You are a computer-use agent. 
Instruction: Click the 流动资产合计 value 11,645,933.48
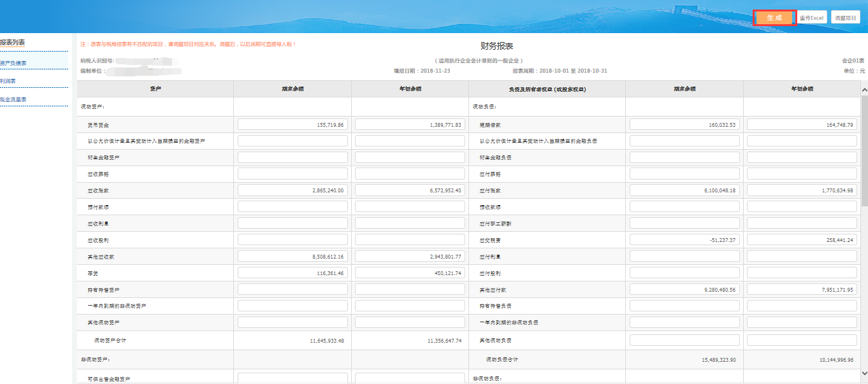point(327,341)
